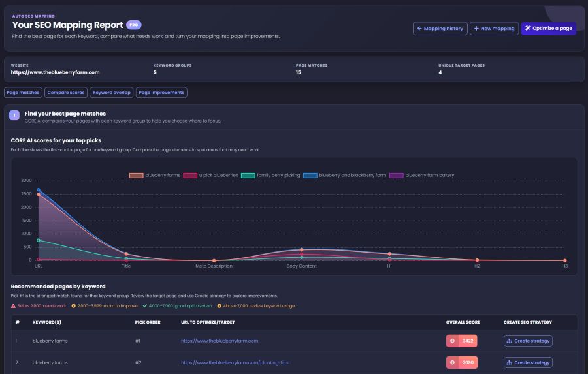
Task: Click the red triangle icon for Below 2,000
Action: pos(13,306)
